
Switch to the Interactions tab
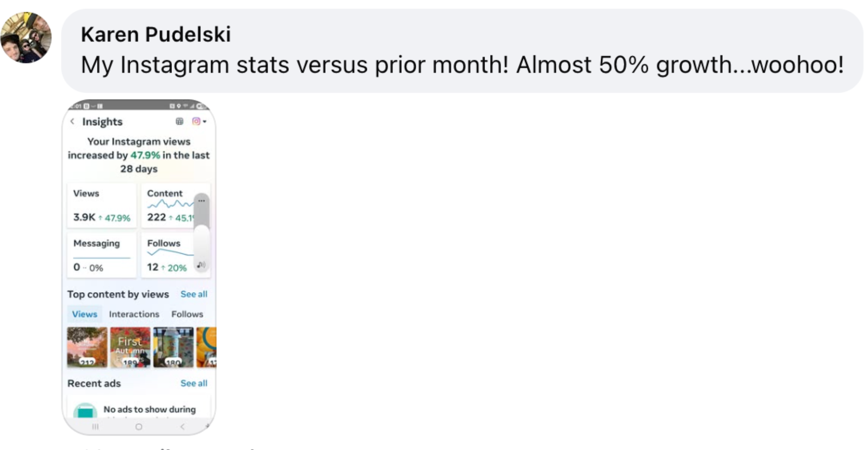tap(134, 314)
